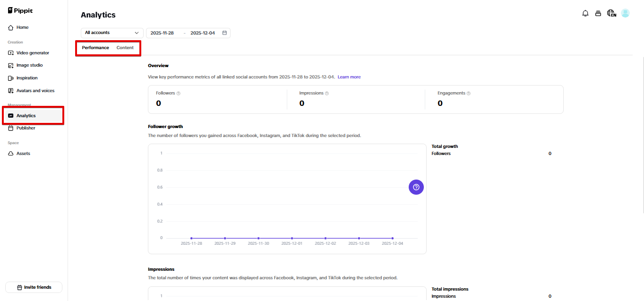Open the Learn more link
Screen dimensions: 644x301
click(x=349, y=77)
